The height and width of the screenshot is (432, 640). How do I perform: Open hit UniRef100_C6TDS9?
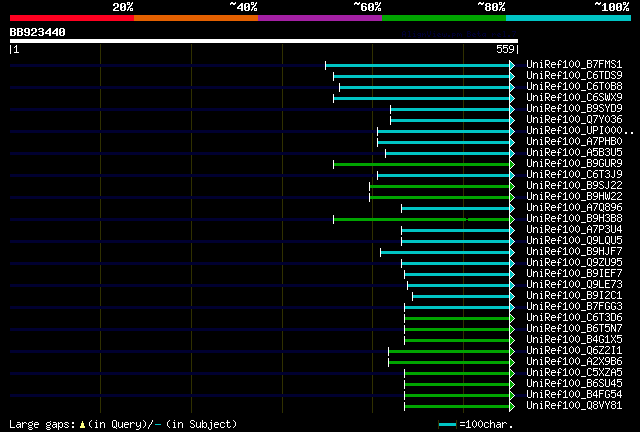coord(574,75)
